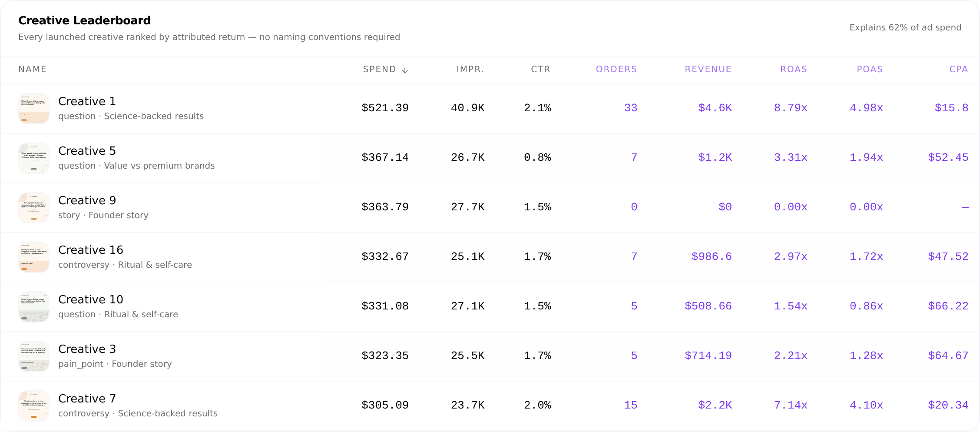Image resolution: width=980 pixels, height=432 pixels.
Task: Open the Creative 16 thumbnail
Action: click(34, 257)
